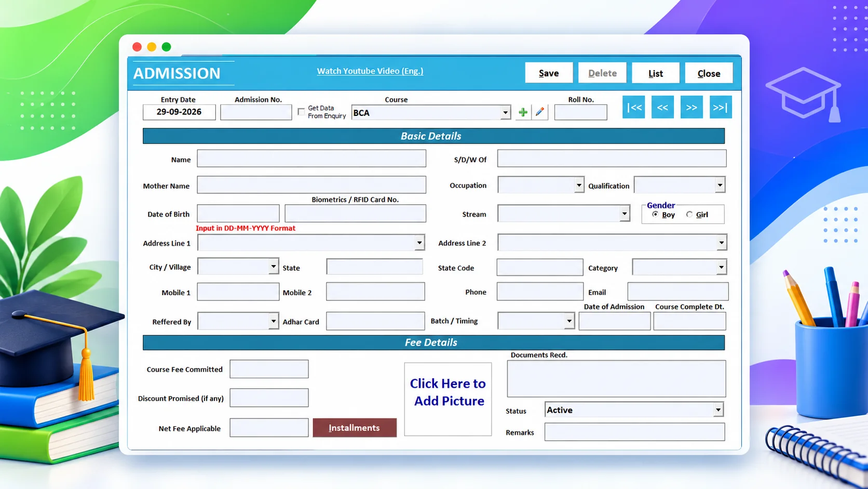Open the Batch / Timing dropdown
This screenshot has height=489, width=868.
pos(569,321)
